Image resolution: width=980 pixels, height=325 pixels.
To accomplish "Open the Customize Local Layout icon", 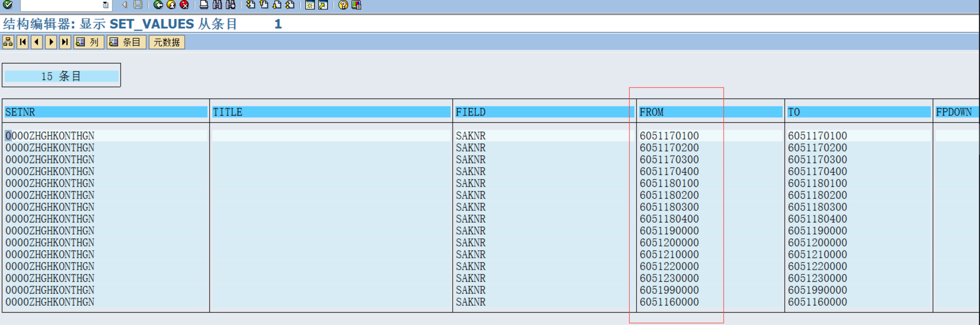I will [x=356, y=5].
